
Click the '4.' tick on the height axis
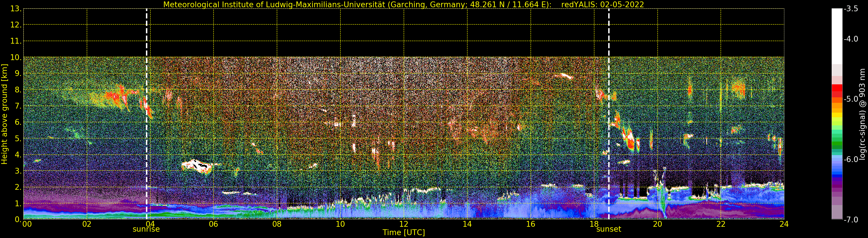[18, 155]
